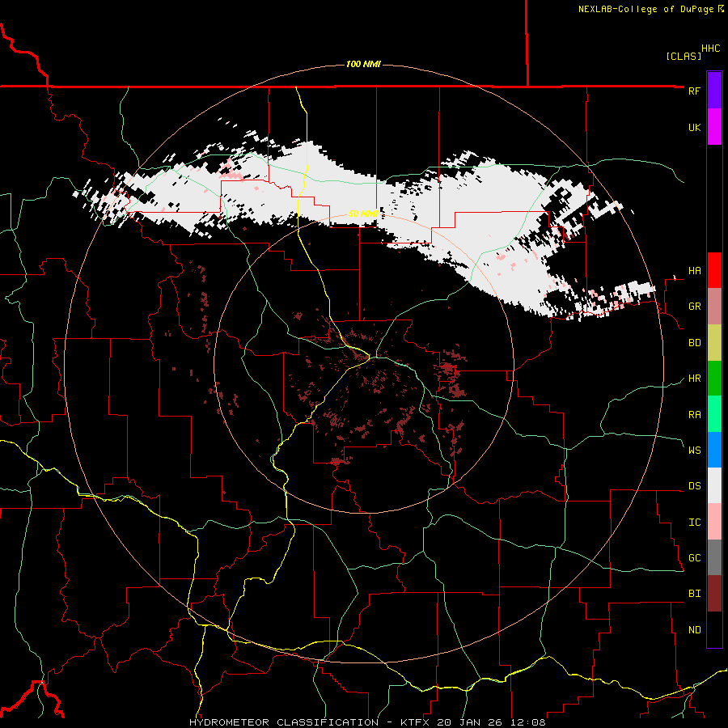This screenshot has height=728, width=728.
Task: Click the ND legend label
Action: [694, 630]
